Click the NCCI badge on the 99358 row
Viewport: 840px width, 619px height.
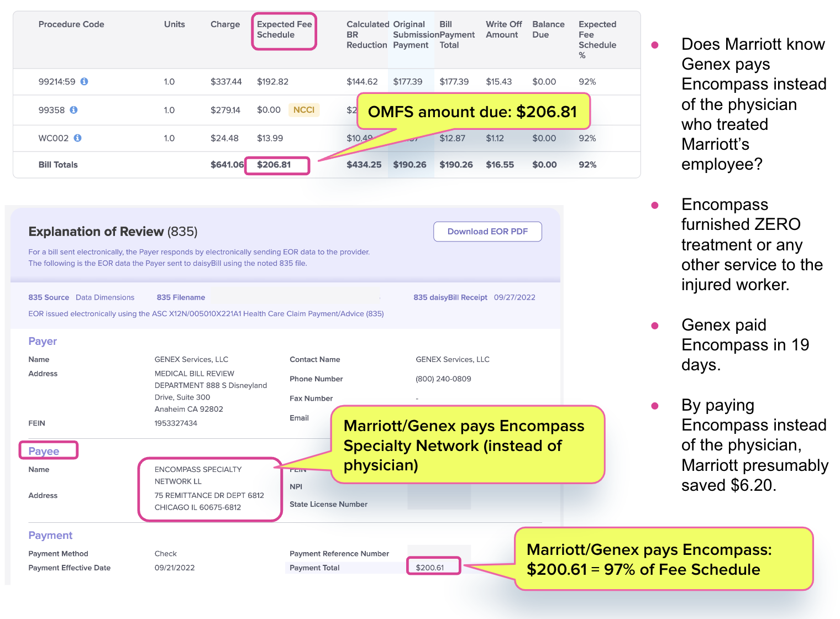[304, 110]
